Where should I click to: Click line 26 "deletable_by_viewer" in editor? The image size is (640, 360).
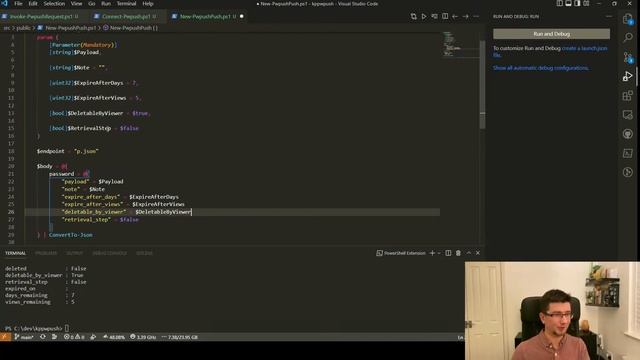coord(94,212)
